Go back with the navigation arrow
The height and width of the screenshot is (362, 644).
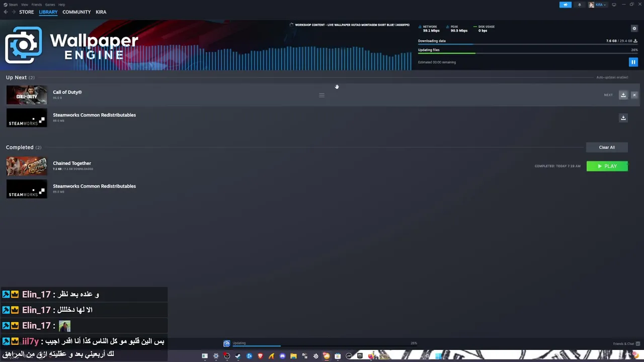(6, 12)
